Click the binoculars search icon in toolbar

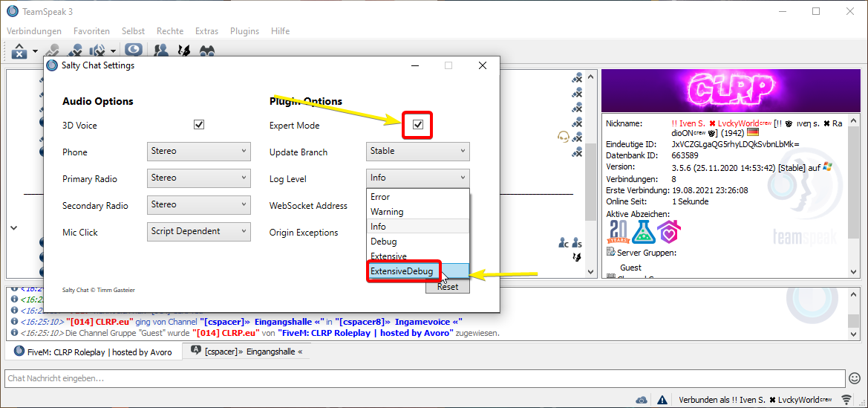click(x=207, y=51)
